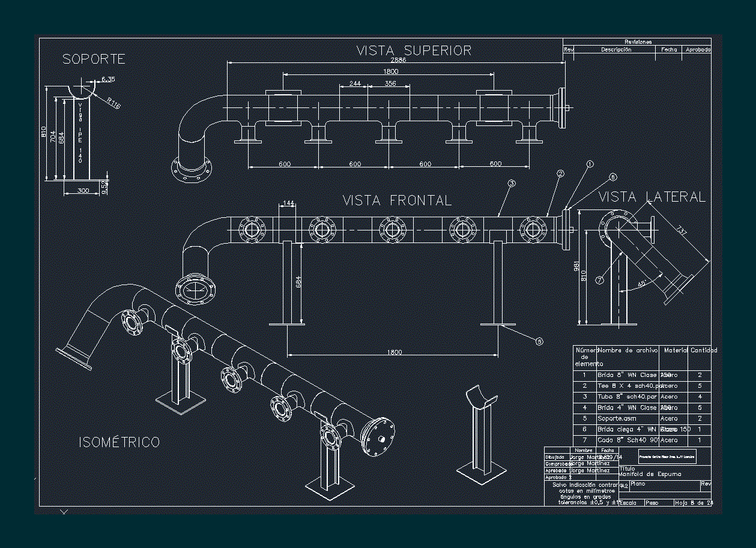Click the VISTA FRONTAL view title

point(397,200)
